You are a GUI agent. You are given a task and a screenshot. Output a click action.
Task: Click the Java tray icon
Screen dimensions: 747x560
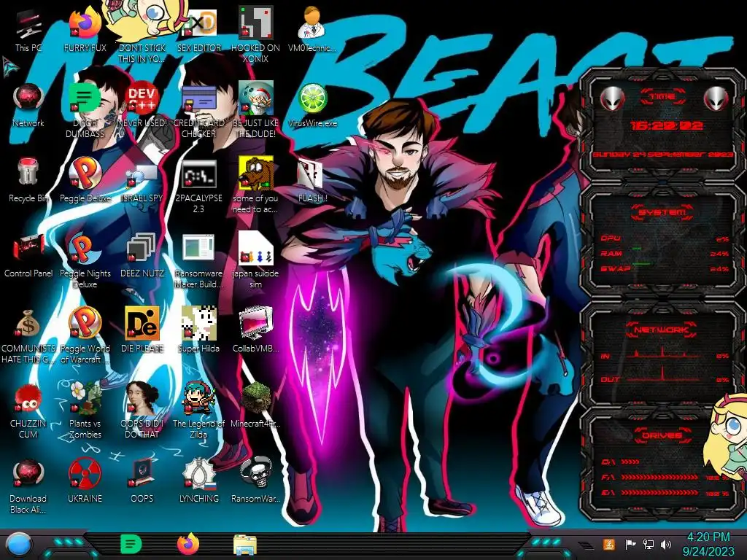click(x=609, y=544)
